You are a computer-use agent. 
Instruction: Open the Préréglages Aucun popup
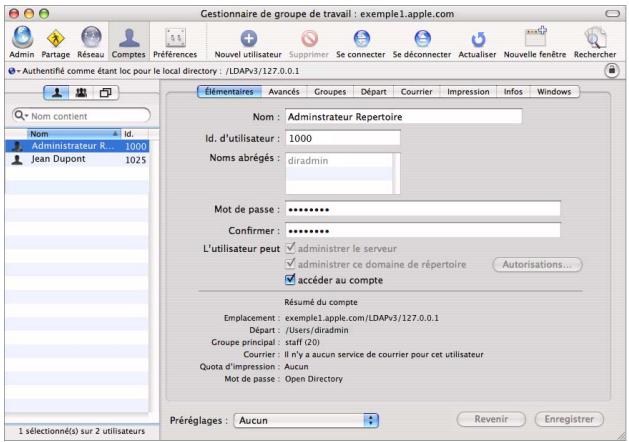point(306,420)
